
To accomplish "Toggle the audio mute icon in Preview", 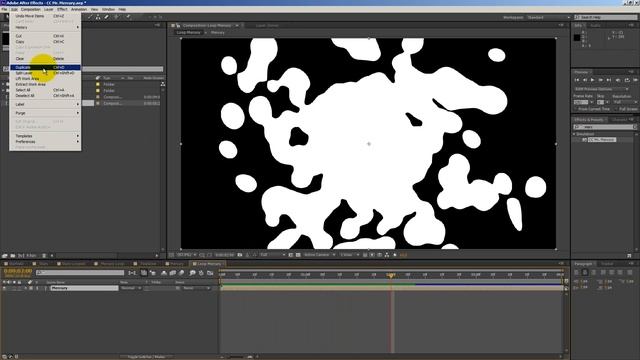I will [618, 80].
